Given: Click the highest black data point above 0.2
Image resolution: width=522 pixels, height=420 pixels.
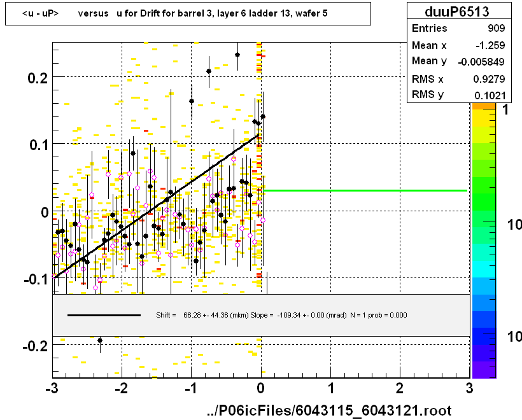Looking at the screenshot, I should tap(237, 55).
